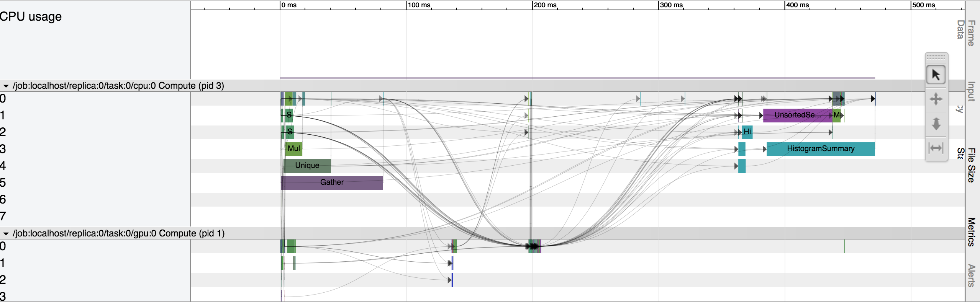Open the Alerts side tab

point(971,275)
